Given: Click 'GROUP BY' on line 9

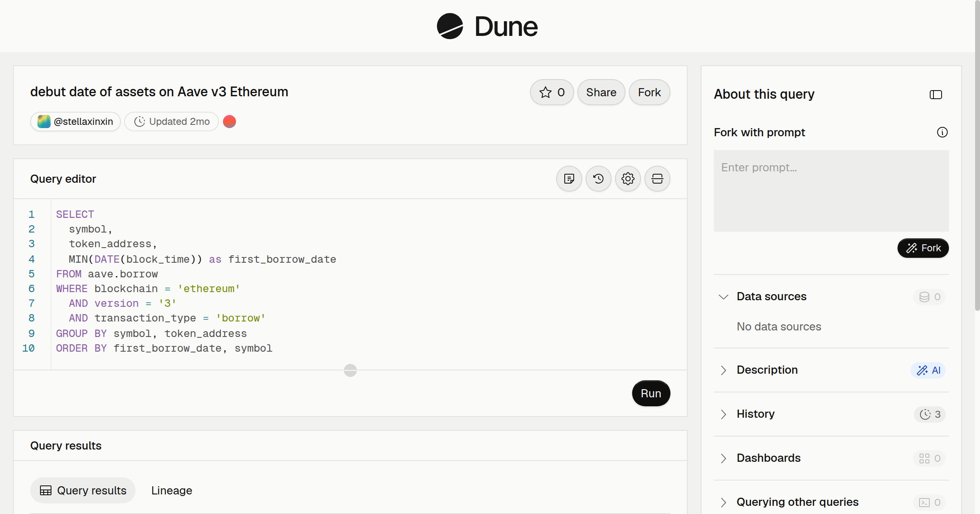Looking at the screenshot, I should point(81,333).
